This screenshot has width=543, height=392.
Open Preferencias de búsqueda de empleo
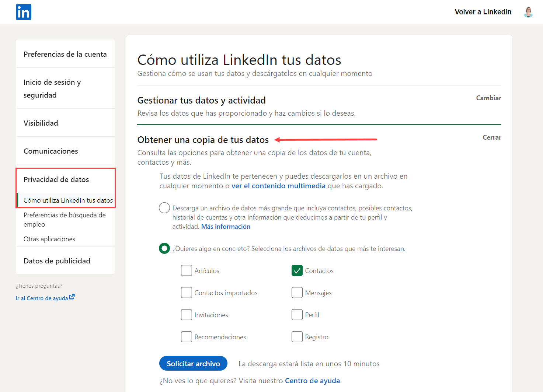(x=65, y=220)
